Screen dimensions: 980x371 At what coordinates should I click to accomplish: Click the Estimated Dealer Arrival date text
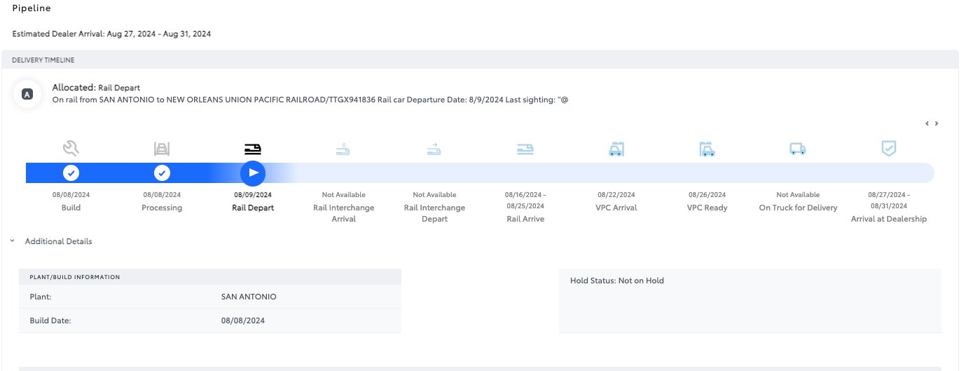[x=112, y=34]
